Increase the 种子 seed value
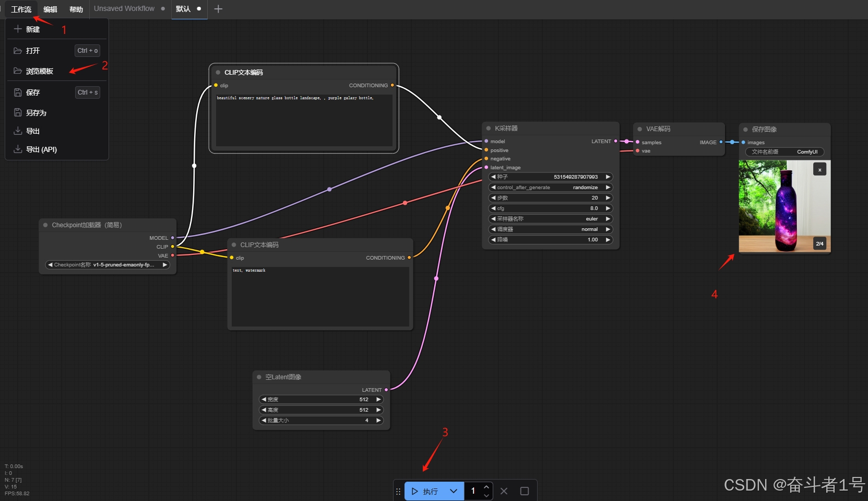868x501 pixels. coord(608,177)
